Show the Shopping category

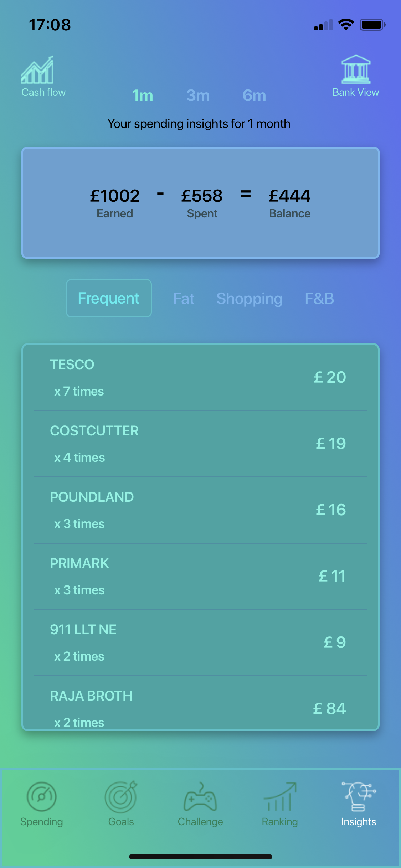250,299
